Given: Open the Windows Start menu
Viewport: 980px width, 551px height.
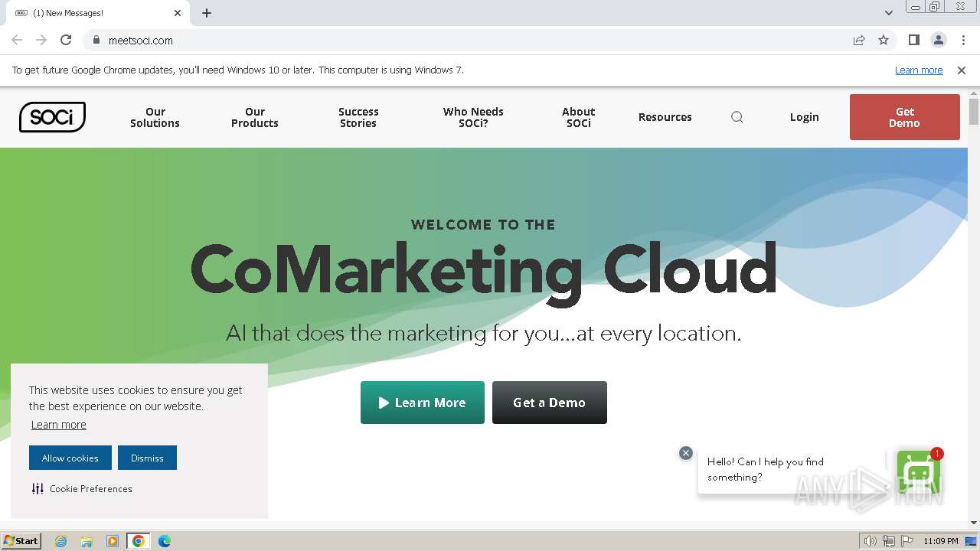Looking at the screenshot, I should click(x=21, y=541).
